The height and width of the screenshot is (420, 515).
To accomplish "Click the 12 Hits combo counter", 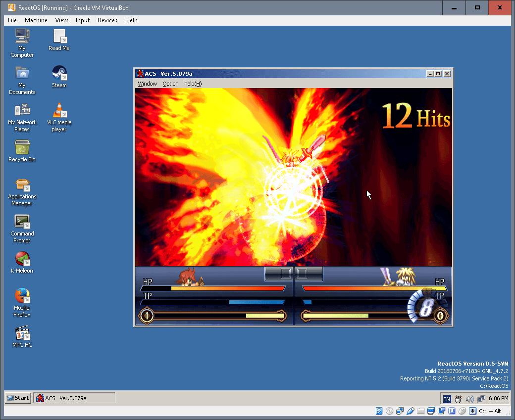I will coord(416,116).
